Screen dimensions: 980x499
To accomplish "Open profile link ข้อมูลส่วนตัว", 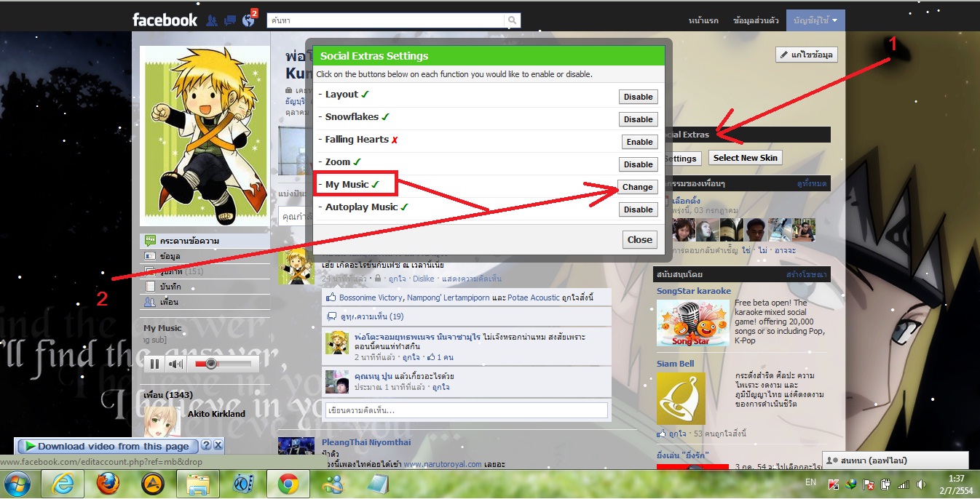I will pos(756,20).
